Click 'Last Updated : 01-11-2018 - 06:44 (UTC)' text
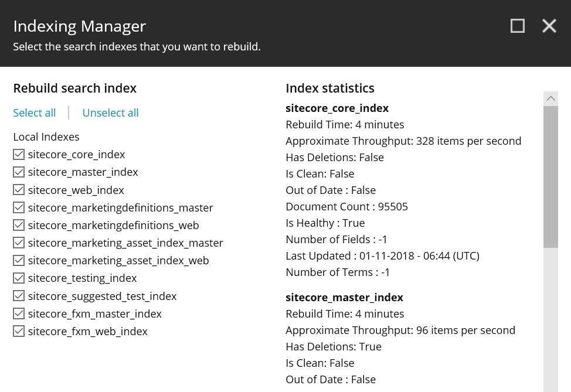The height and width of the screenshot is (392, 571). pos(382,255)
